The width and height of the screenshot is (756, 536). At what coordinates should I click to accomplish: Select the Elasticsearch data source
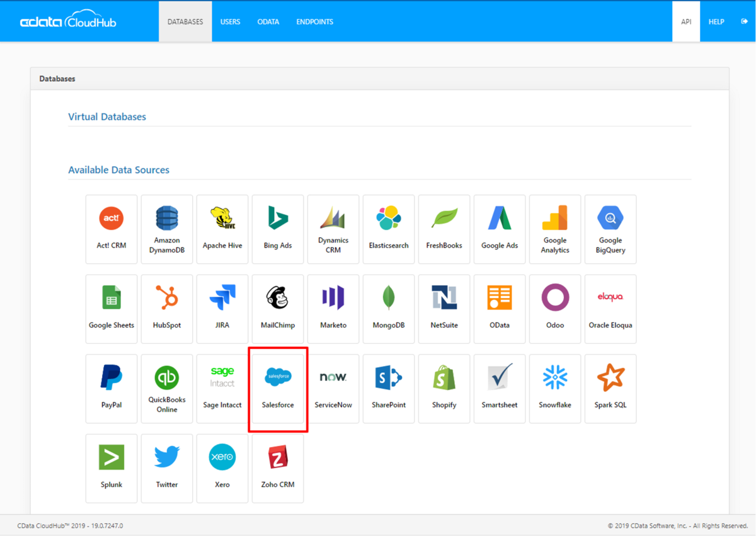[x=389, y=229]
